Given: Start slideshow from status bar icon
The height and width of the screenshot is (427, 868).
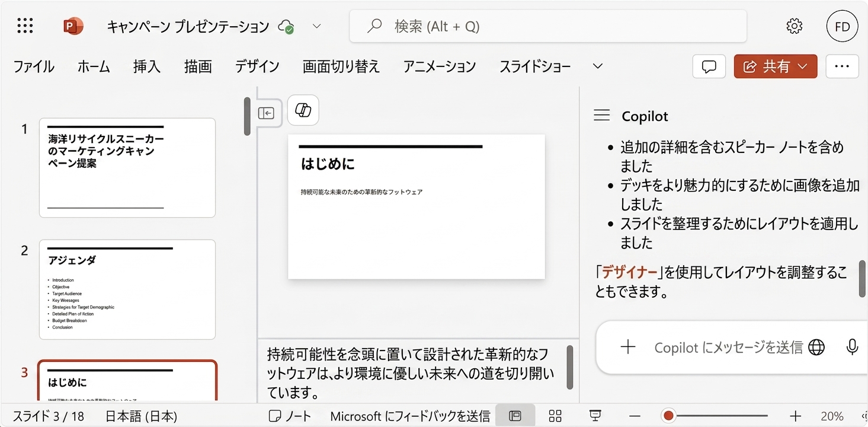Looking at the screenshot, I should [x=595, y=415].
